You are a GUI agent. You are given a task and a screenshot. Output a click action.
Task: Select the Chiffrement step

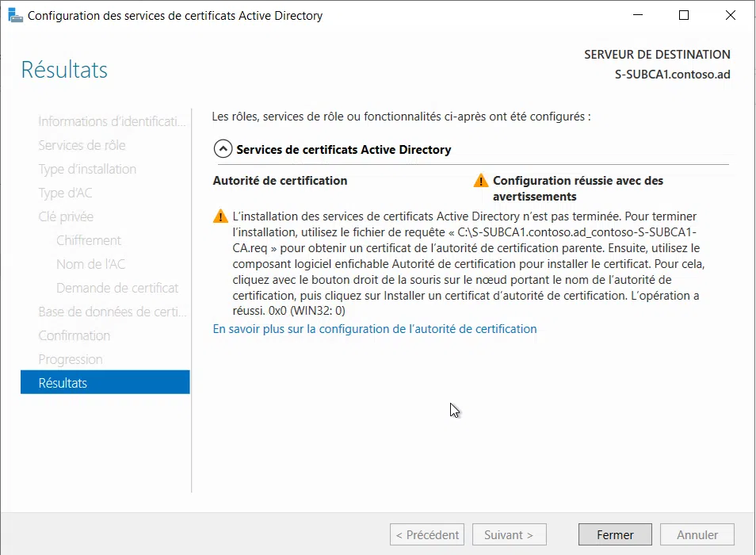pos(89,239)
